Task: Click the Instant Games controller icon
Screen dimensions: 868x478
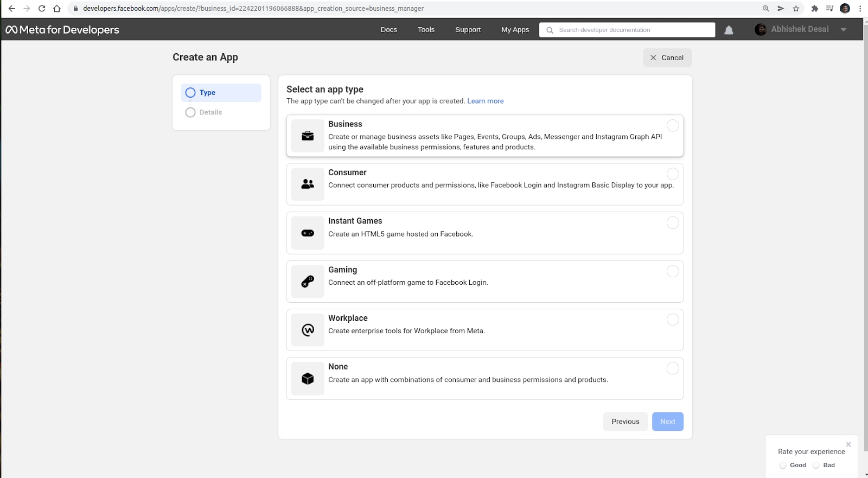Action: point(308,233)
